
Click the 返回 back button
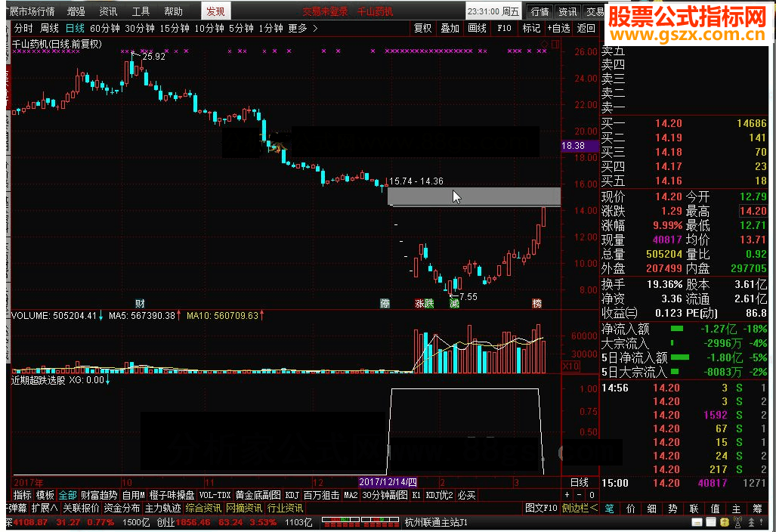(x=586, y=28)
